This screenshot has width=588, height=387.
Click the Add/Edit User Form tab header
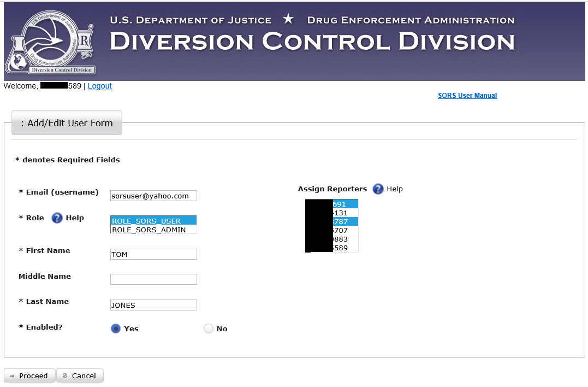67,123
